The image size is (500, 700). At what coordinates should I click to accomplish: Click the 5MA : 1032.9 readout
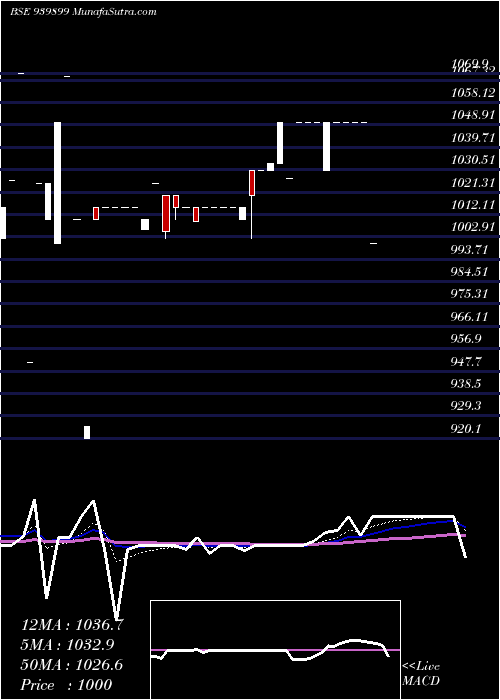click(67, 644)
